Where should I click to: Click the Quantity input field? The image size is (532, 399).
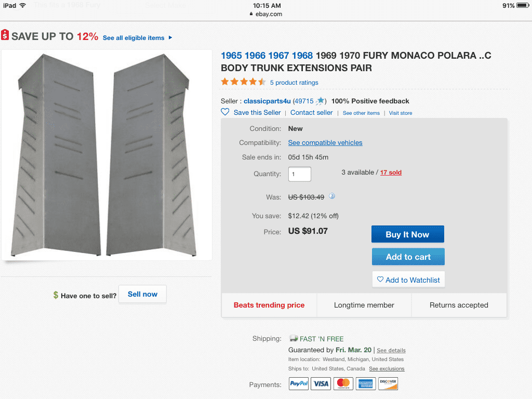[x=300, y=174]
